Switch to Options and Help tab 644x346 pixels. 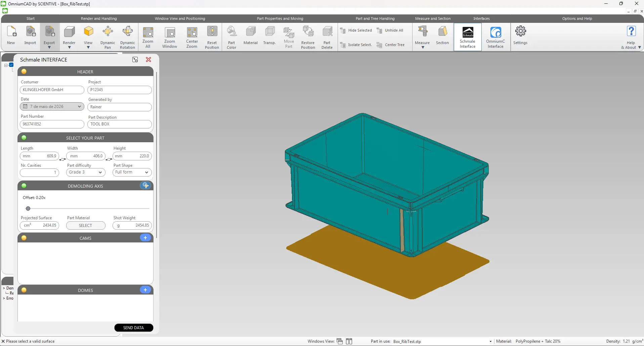point(577,18)
